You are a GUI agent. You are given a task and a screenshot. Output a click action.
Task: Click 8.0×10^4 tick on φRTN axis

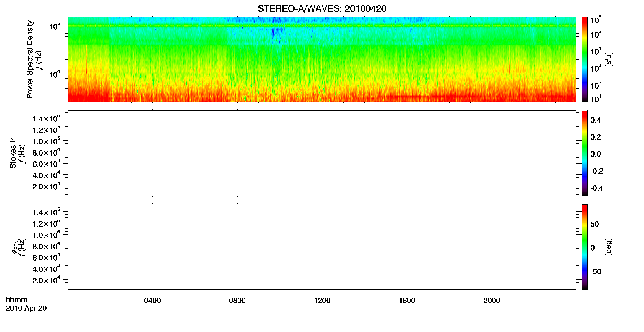click(x=46, y=246)
